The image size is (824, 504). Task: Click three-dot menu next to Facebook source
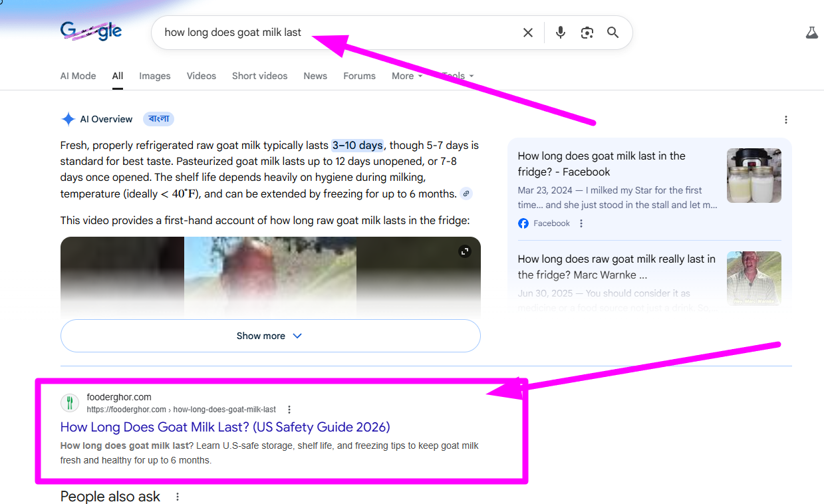click(581, 223)
